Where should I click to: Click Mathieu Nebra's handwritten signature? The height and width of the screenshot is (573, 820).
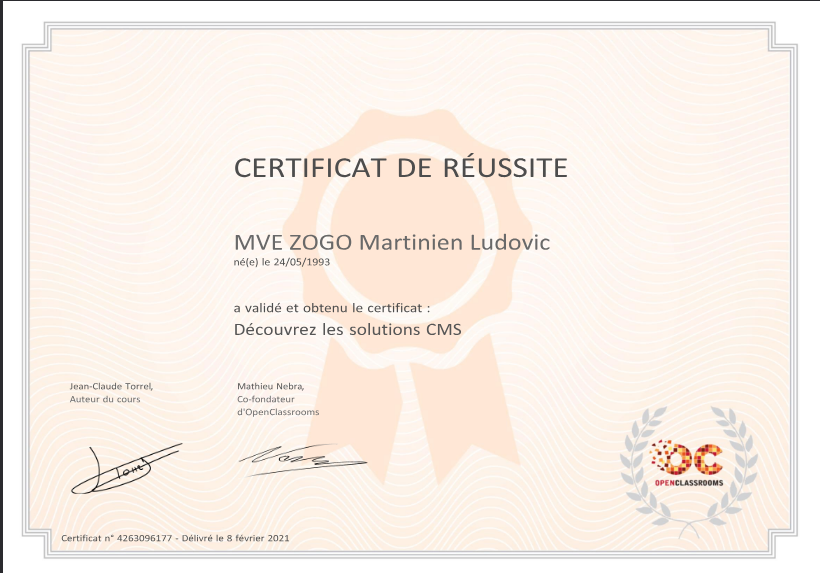[x=300, y=458]
